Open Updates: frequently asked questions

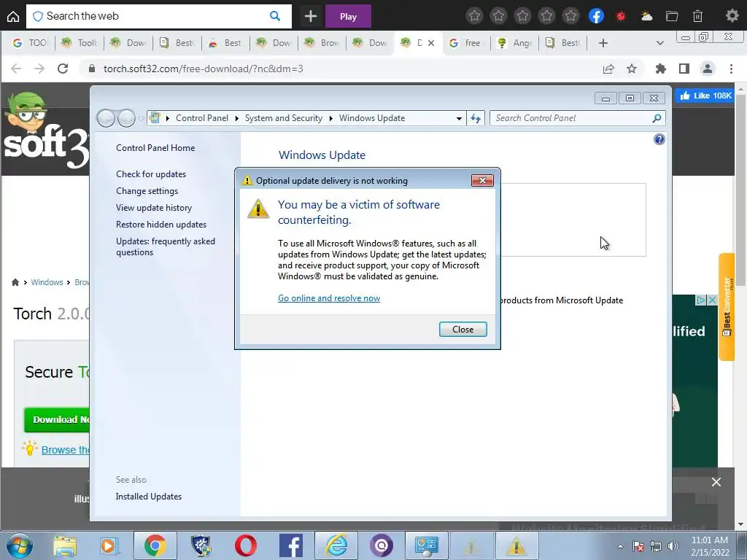(x=166, y=246)
